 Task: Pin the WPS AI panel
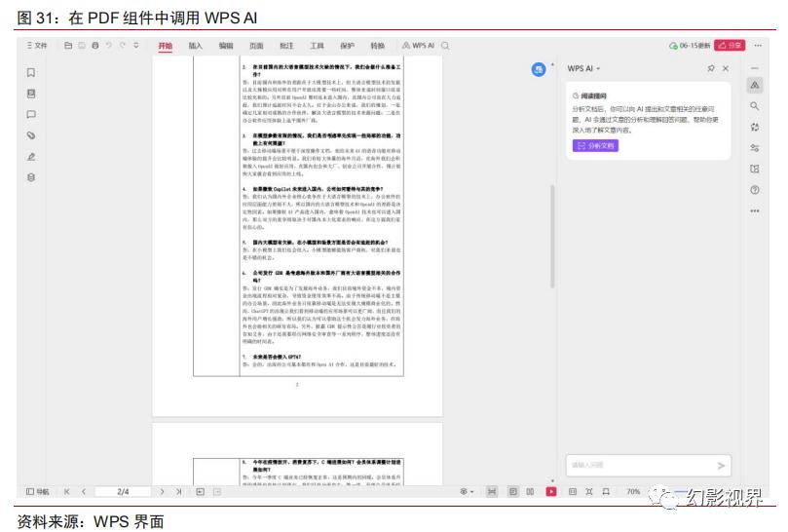711,68
